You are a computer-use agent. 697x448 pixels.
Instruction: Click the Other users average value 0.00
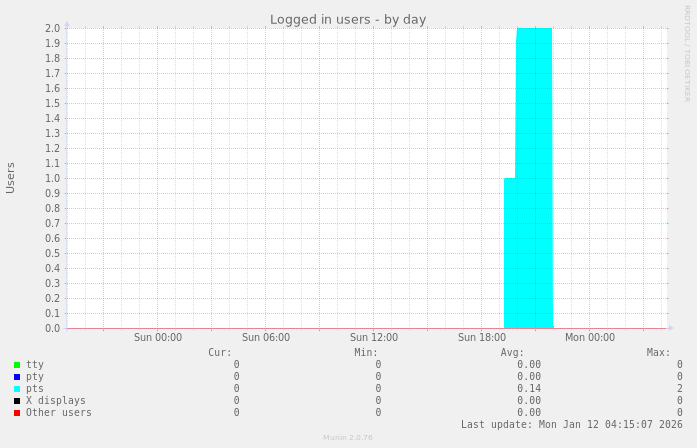pyautogui.click(x=529, y=413)
